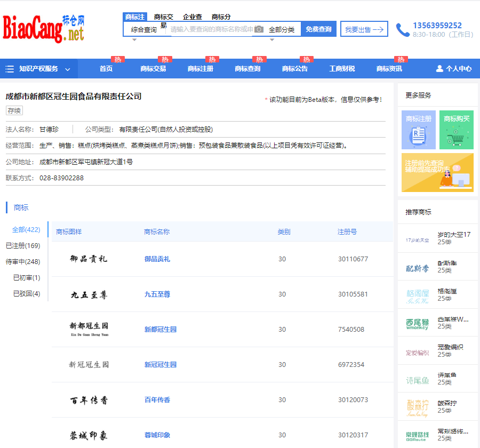
Task: Open 工商财税 in the navigation bar
Action: [342, 69]
